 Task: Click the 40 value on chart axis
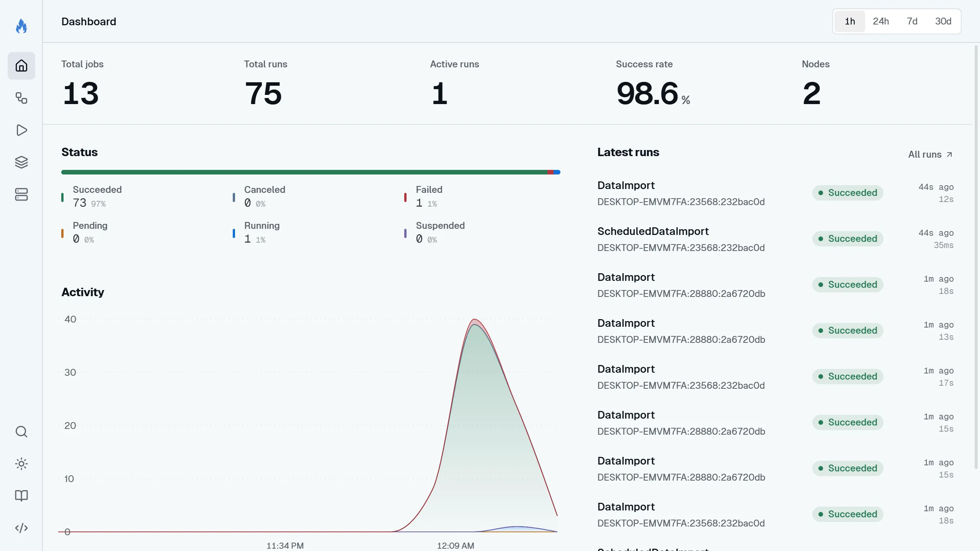pyautogui.click(x=70, y=319)
